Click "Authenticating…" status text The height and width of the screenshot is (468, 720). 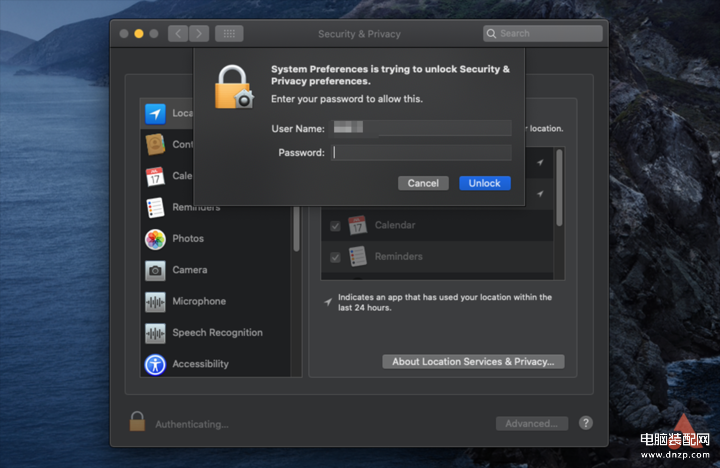191,424
